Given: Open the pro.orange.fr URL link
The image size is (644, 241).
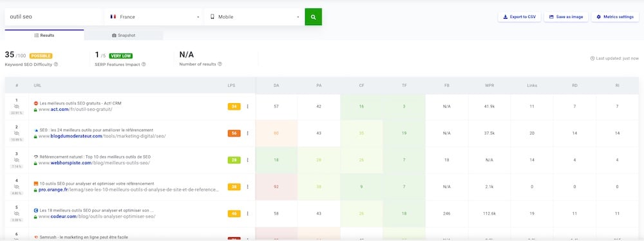Looking at the screenshot, I should [129, 189].
